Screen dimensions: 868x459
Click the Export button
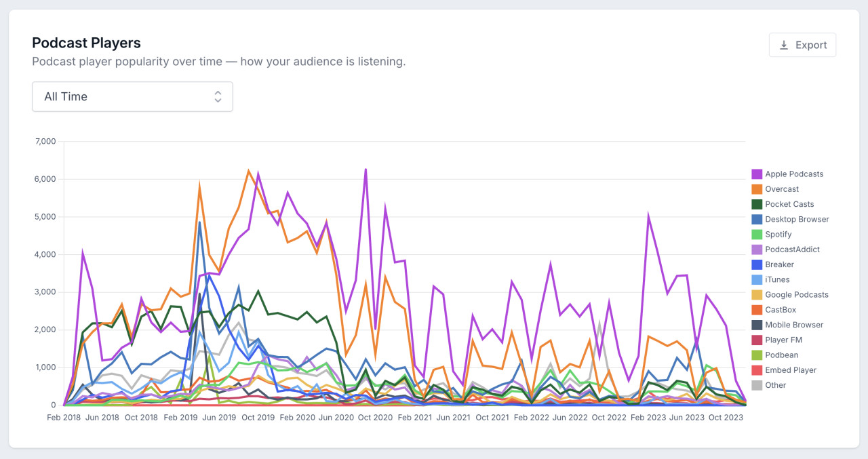(802, 45)
